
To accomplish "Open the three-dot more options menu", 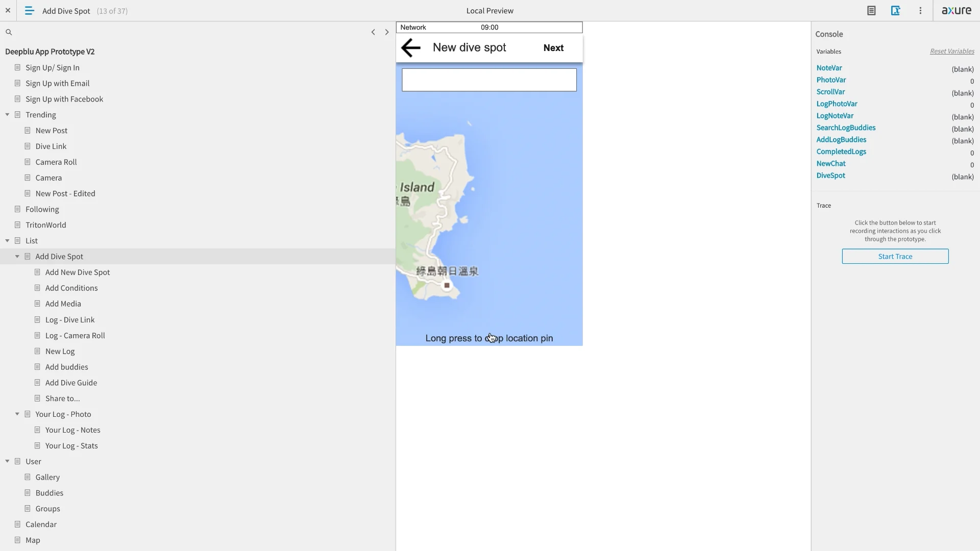I will pos(920,11).
